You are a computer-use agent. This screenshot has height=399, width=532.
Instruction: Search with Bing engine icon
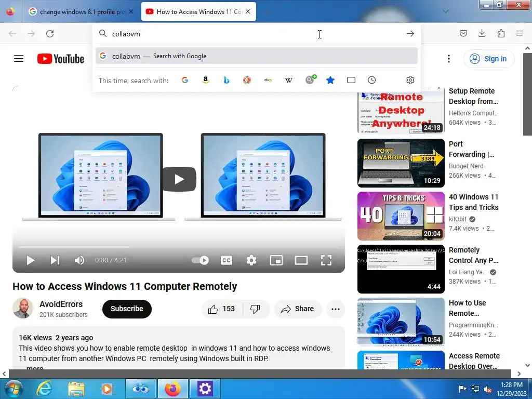pyautogui.click(x=227, y=80)
